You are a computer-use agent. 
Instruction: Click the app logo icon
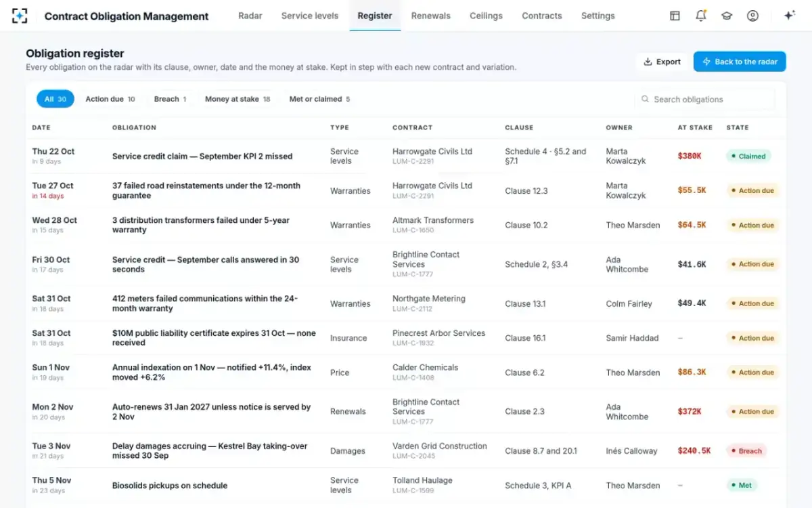click(x=20, y=16)
